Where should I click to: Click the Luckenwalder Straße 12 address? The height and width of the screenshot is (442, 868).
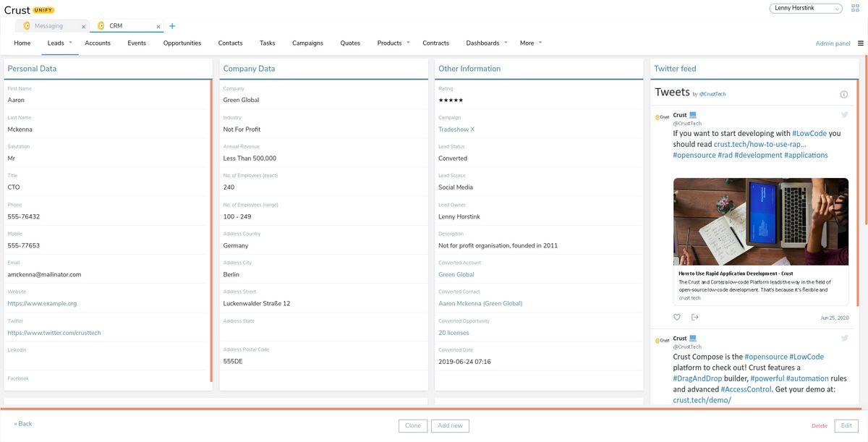click(x=257, y=304)
